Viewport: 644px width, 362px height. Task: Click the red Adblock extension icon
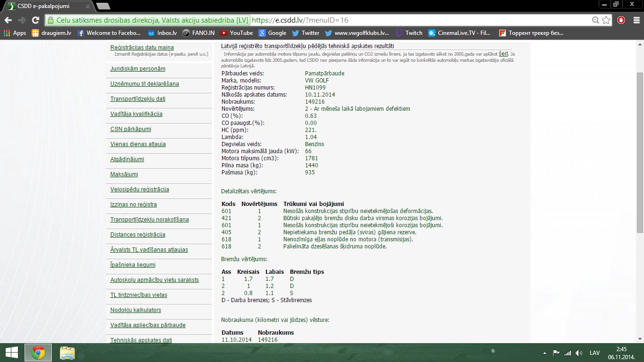(x=621, y=20)
